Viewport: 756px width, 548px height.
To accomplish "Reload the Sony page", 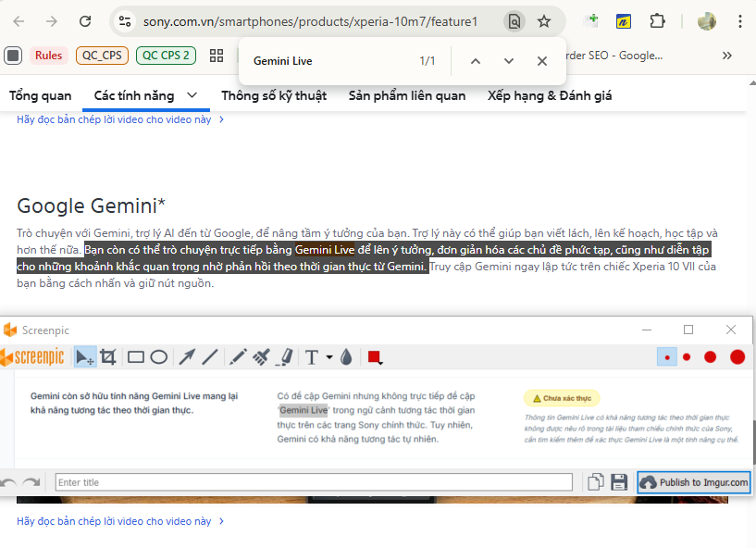I will (85, 21).
